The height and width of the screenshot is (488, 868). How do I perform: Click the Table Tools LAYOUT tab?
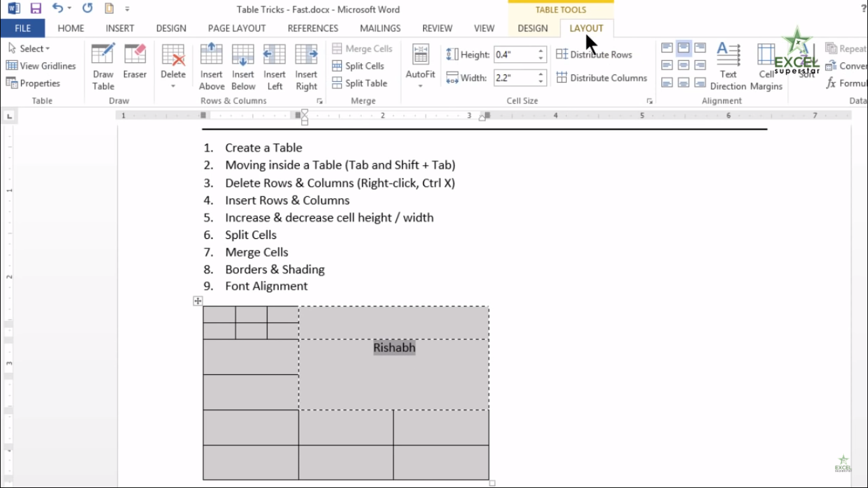pyautogui.click(x=586, y=28)
